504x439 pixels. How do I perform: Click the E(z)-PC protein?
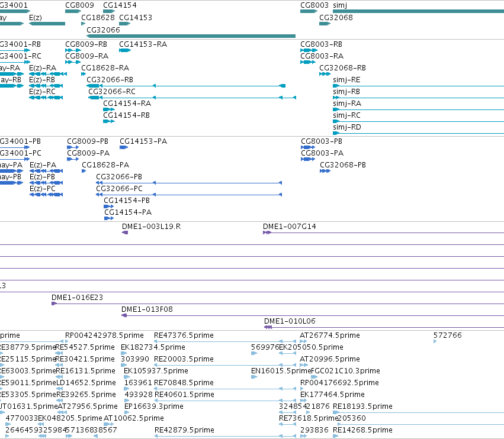click(46, 195)
